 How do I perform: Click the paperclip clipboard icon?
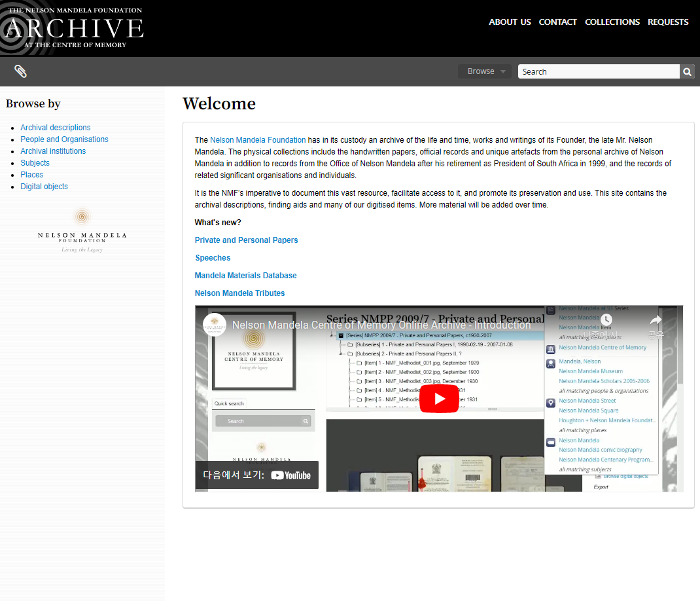[20, 71]
